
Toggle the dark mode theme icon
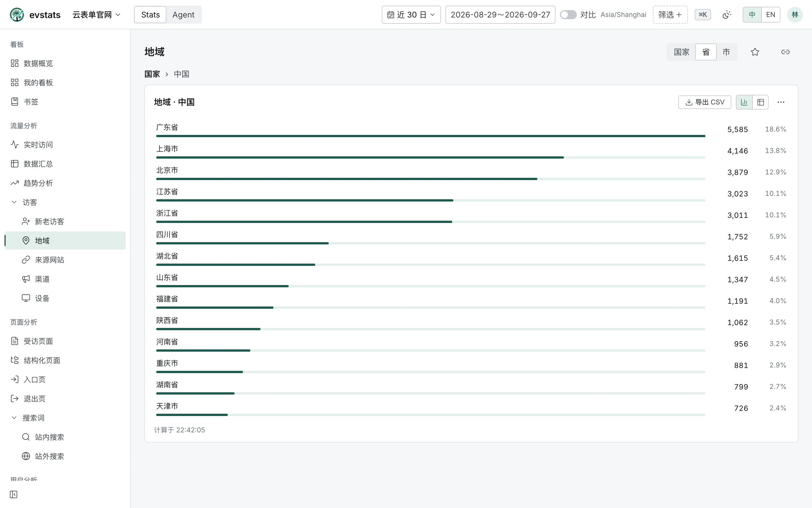click(727, 15)
